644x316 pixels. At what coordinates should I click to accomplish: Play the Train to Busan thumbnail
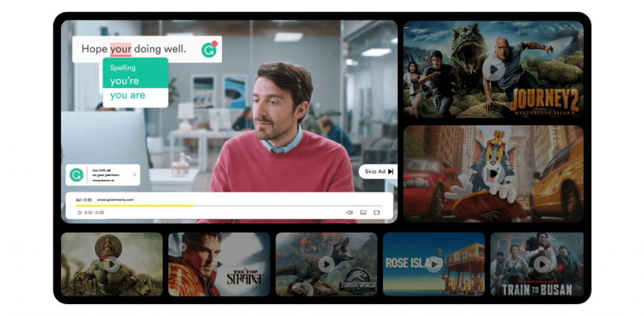541,264
